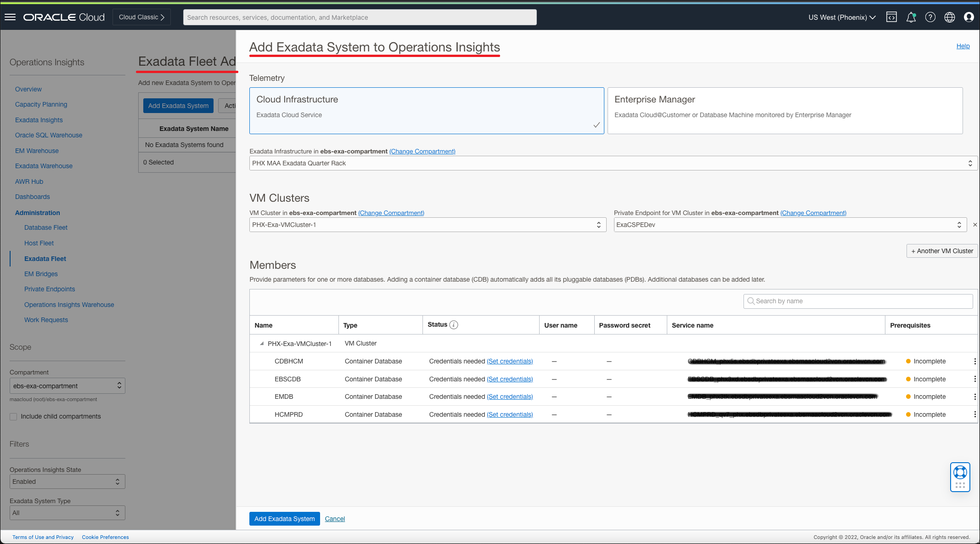
Task: Open actions menu for CDBHCM row
Action: [x=974, y=361]
